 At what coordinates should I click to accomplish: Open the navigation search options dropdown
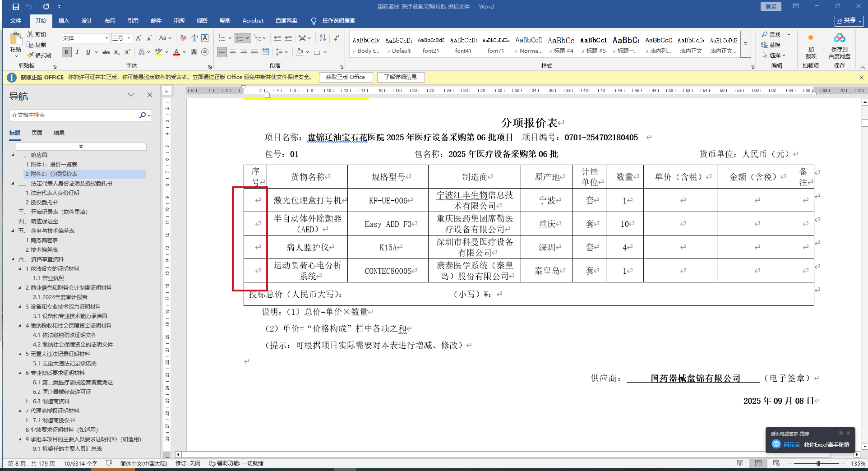(x=149, y=115)
